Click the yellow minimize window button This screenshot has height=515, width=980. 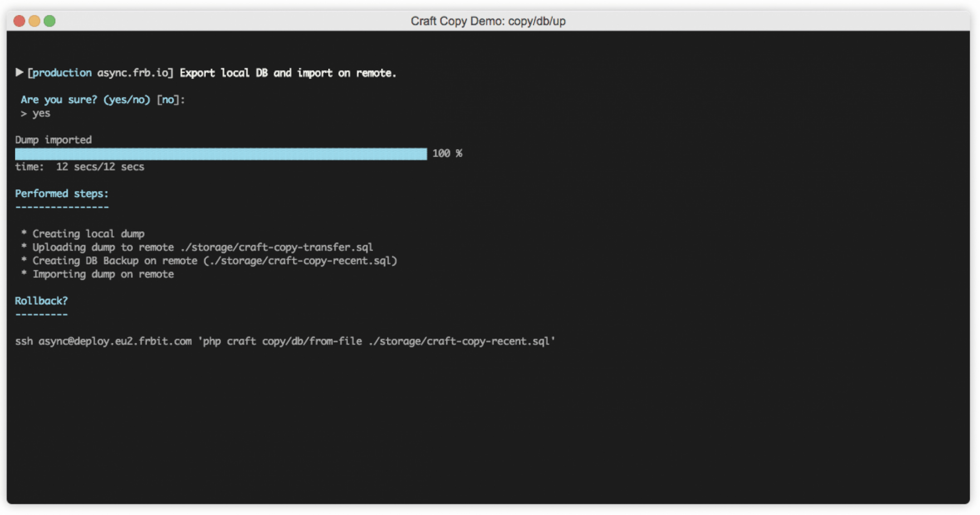coord(34,21)
